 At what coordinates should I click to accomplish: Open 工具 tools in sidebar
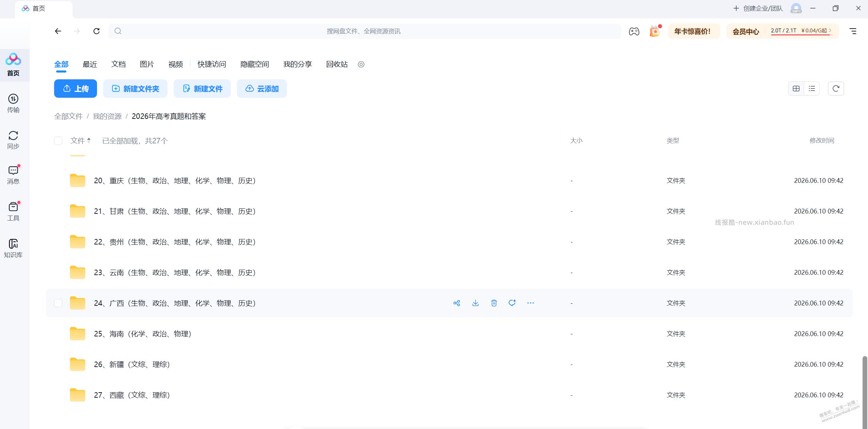[x=13, y=211]
